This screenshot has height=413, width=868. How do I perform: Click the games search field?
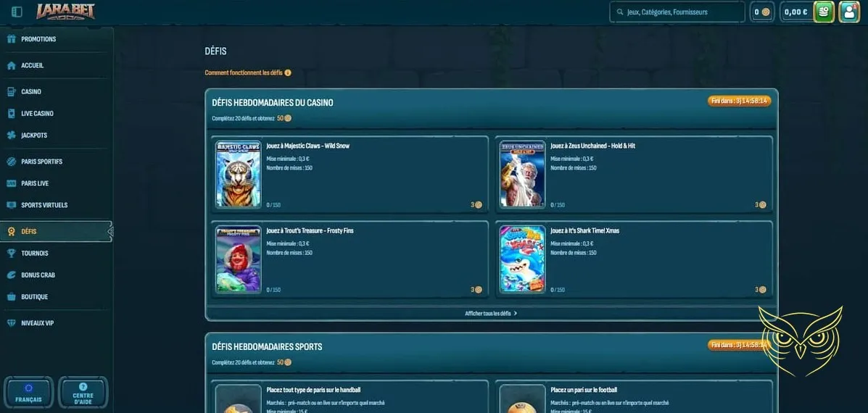coord(678,12)
